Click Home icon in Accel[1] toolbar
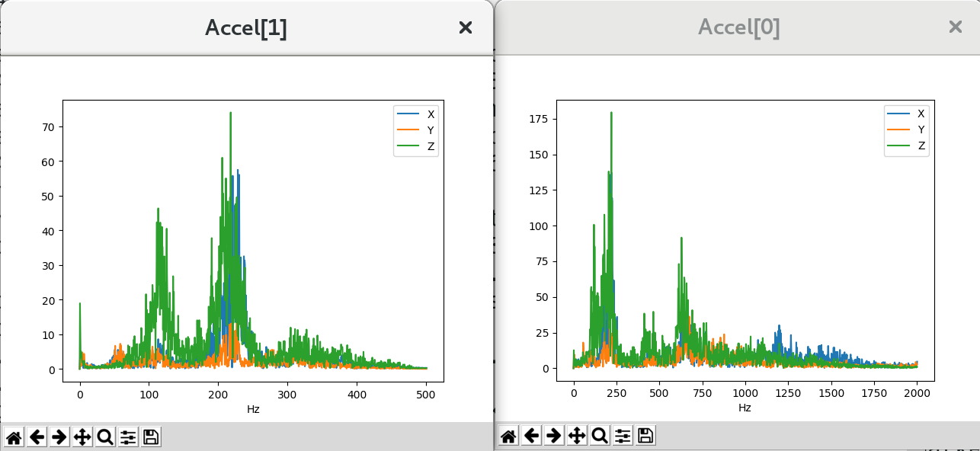Screen dimensions: 980x451 (14, 437)
